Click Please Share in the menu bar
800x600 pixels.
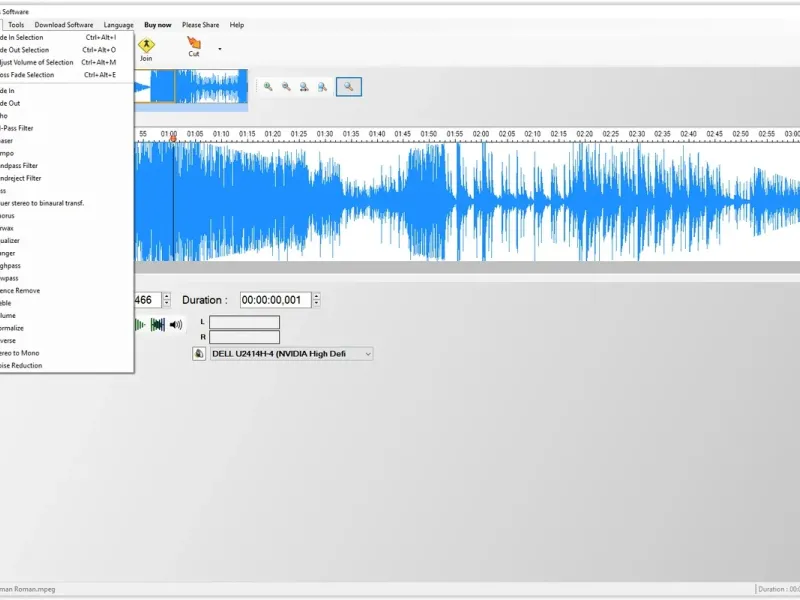tap(201, 24)
